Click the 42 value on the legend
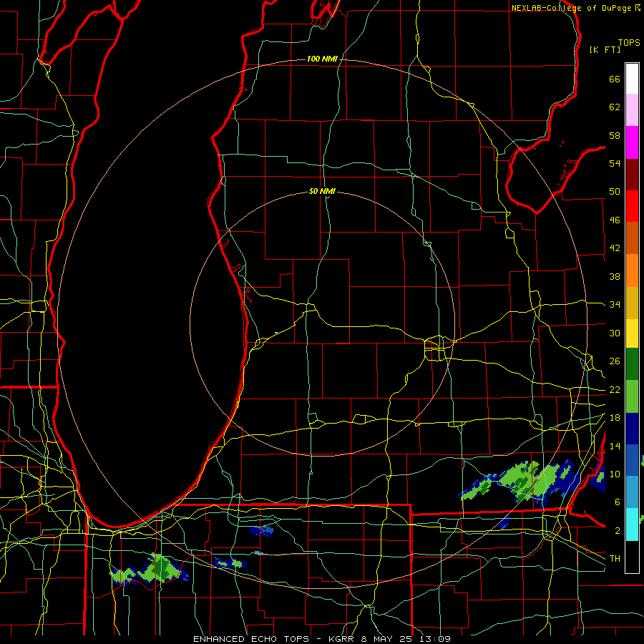644x644 pixels. [615, 248]
